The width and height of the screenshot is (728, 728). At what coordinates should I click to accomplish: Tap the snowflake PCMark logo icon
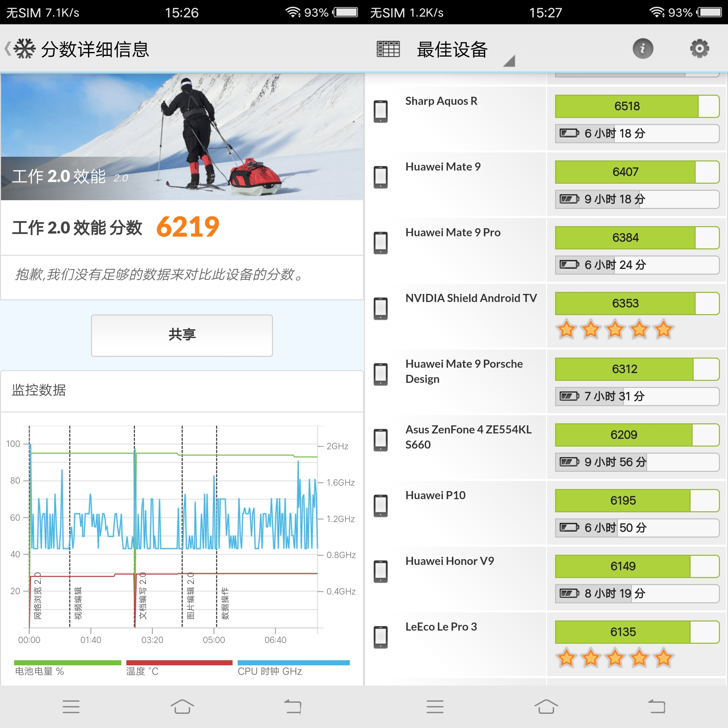[25, 49]
